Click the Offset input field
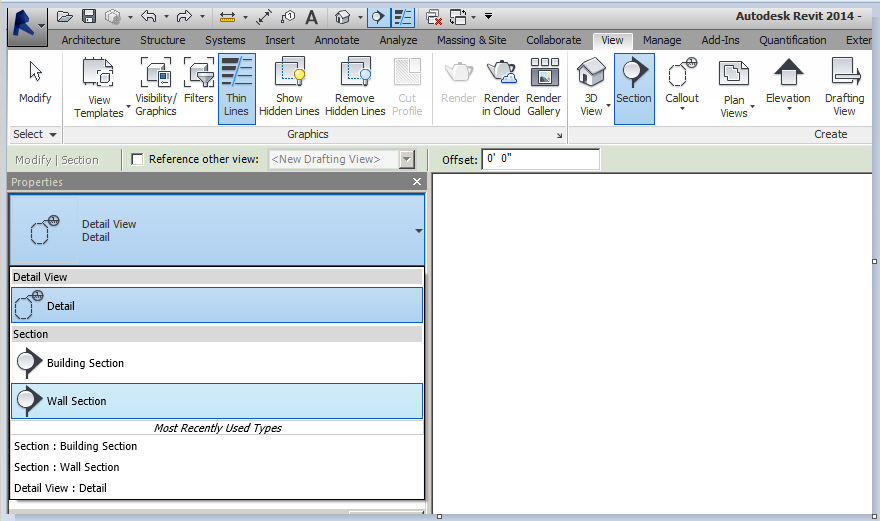 540,159
